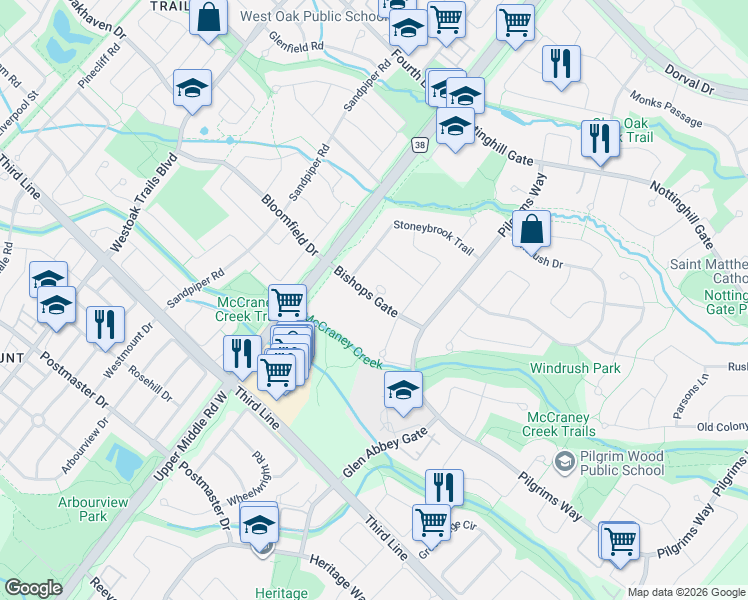Click the McCraney Creek Trails label
The image size is (748, 600).
tap(559, 424)
